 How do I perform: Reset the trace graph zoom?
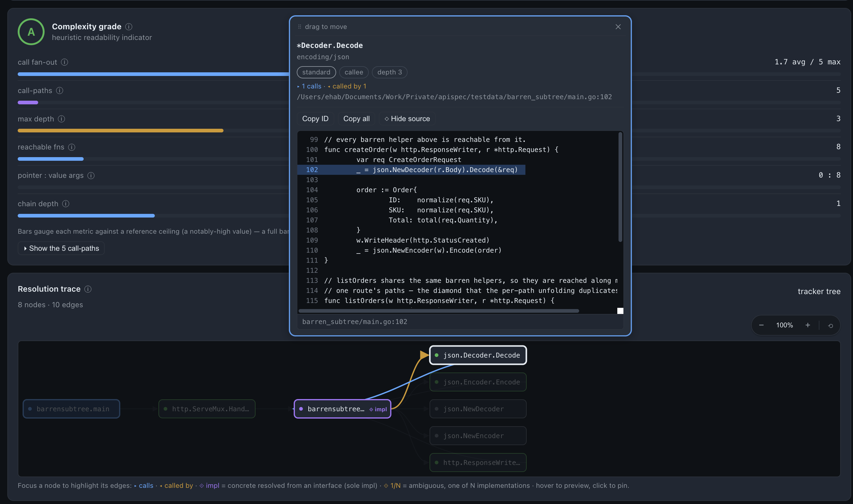831,326
